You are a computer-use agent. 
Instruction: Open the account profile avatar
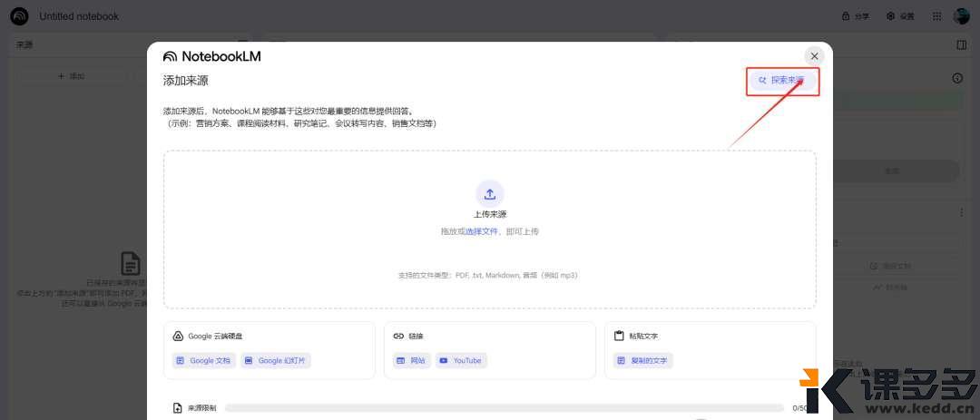pos(961,16)
